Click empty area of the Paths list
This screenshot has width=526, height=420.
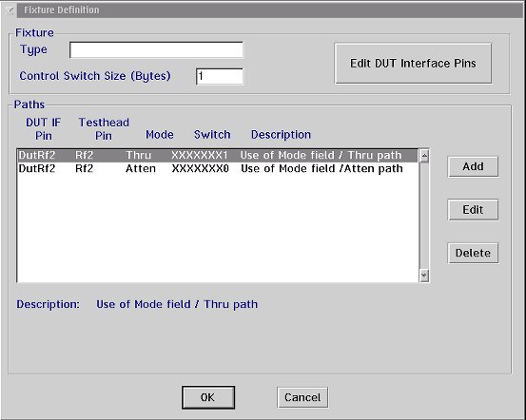pos(218,228)
